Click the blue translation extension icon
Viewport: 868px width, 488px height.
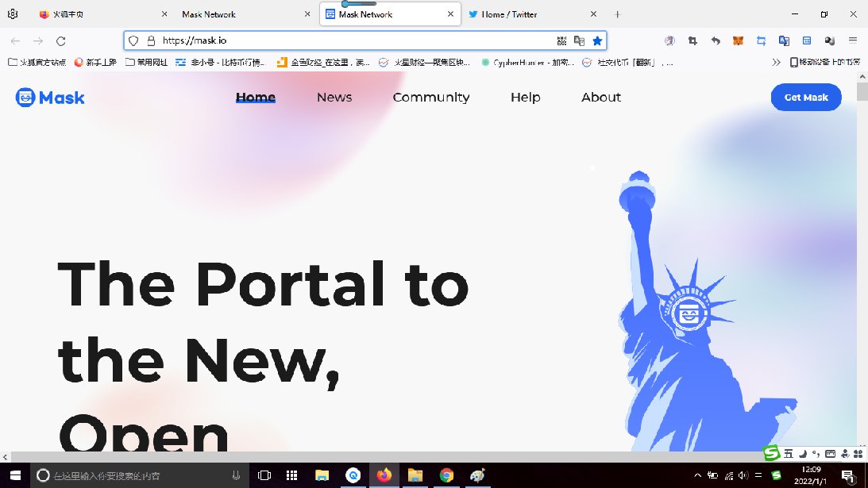[x=784, y=40]
